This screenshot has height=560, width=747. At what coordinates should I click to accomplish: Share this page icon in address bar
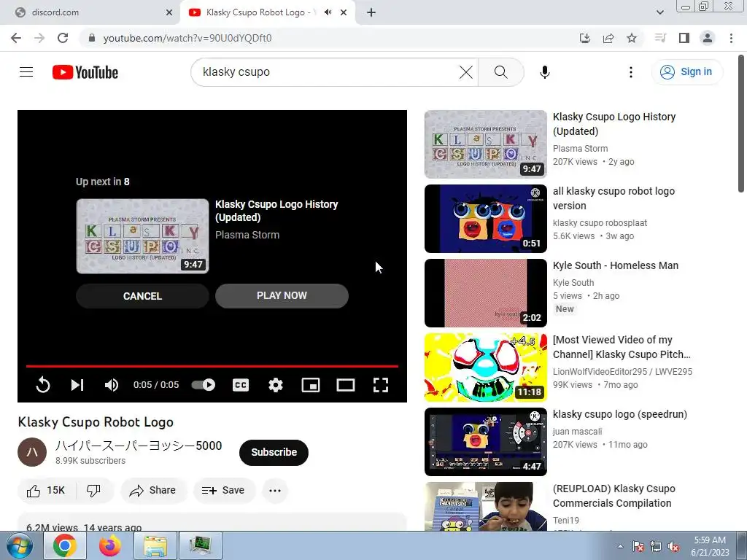click(608, 38)
